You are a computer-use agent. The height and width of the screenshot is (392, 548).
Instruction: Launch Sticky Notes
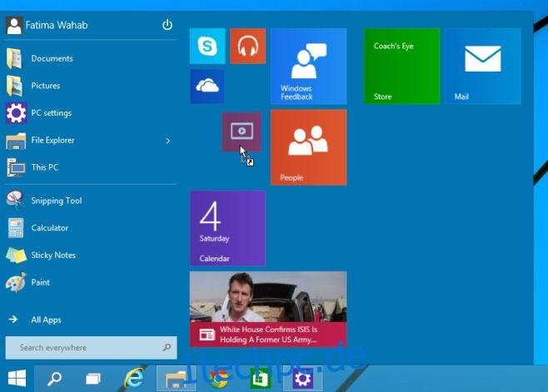click(91, 255)
